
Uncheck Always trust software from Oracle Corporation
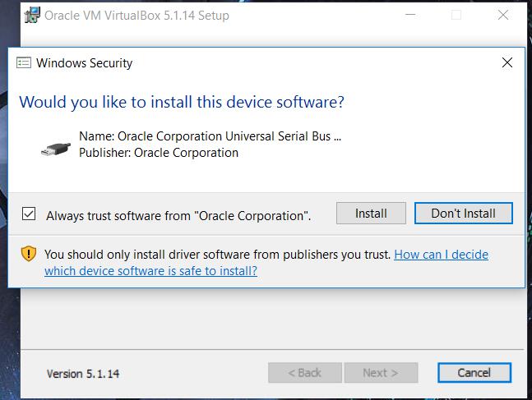[x=29, y=214]
